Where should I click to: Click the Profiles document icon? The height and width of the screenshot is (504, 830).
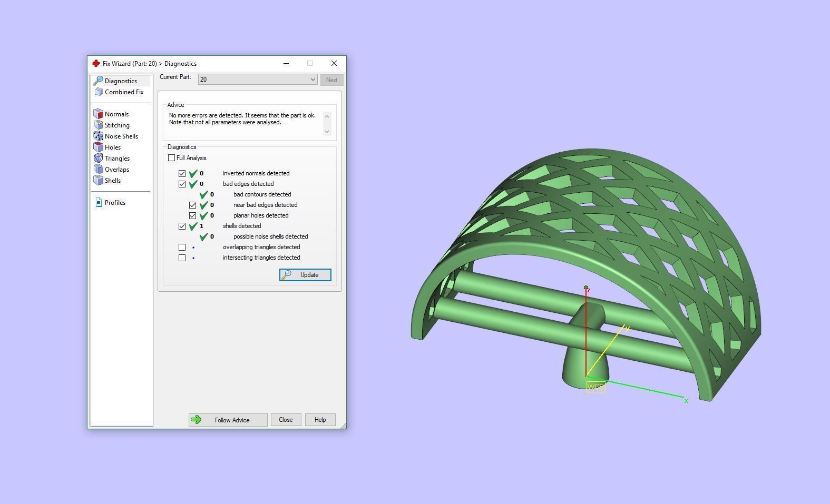[99, 202]
